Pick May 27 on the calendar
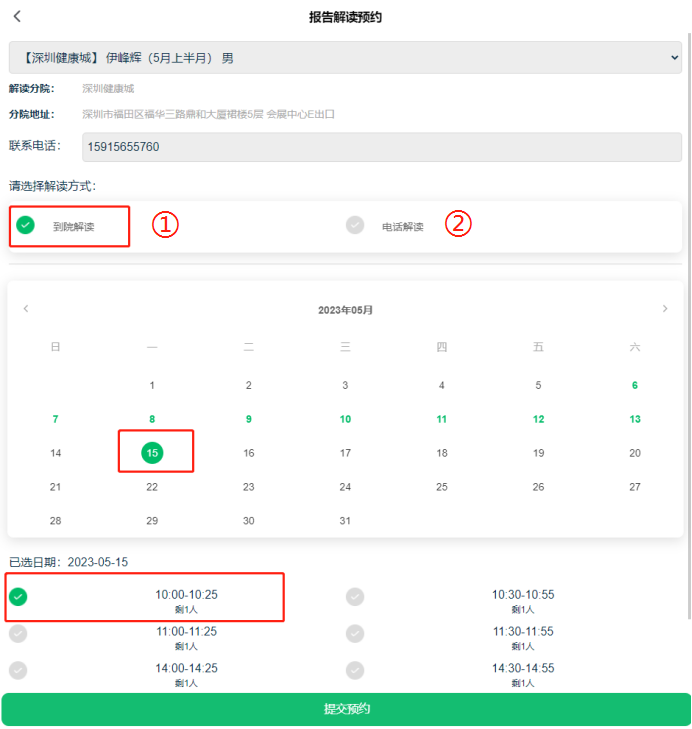Viewport: 692px width, 729px height. 635,487
